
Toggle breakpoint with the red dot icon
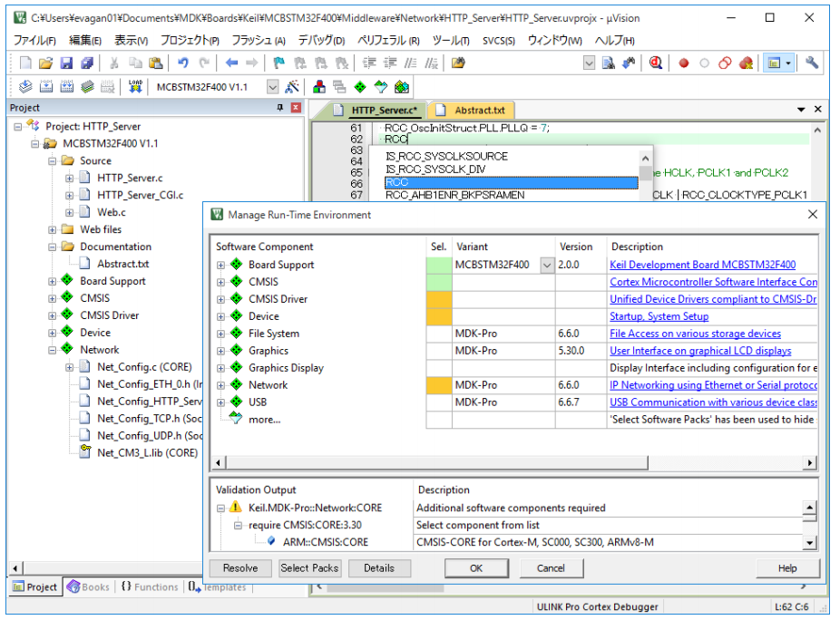(684, 63)
